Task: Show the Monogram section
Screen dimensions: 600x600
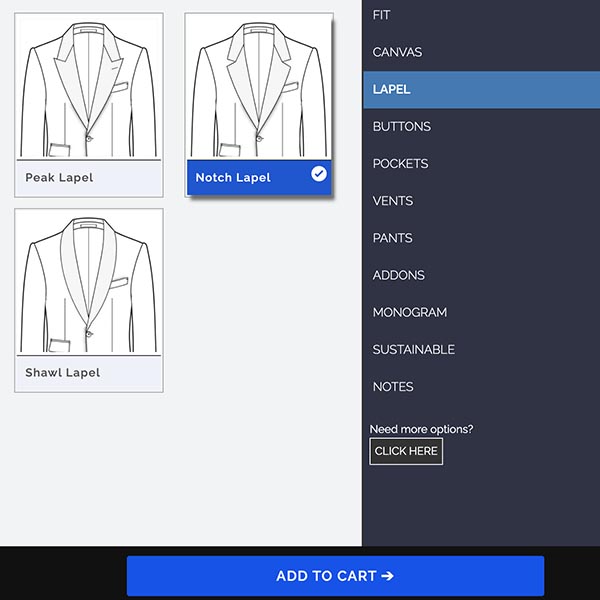Action: point(409,312)
